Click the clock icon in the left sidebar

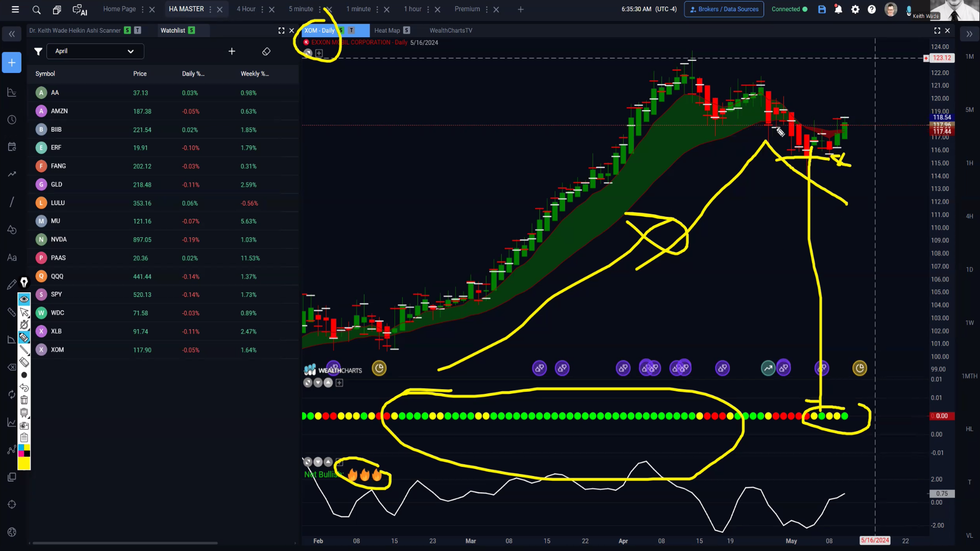[x=12, y=120]
